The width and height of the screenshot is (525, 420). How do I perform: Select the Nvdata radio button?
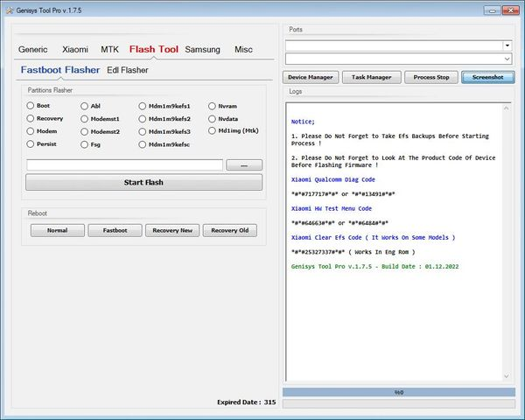coord(212,119)
